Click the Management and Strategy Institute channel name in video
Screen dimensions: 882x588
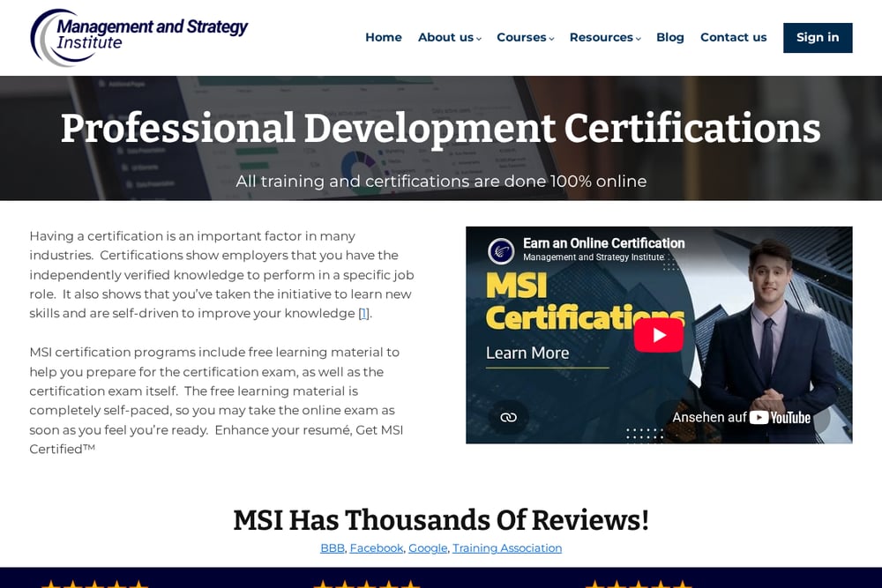click(x=594, y=257)
